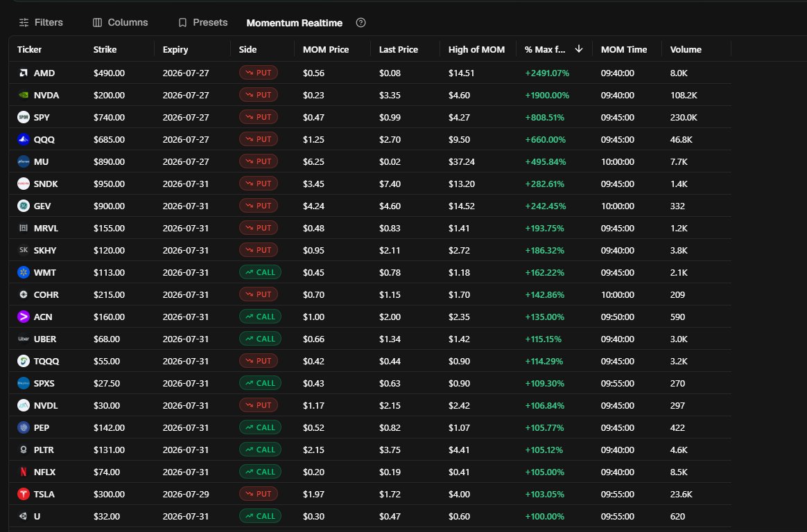This screenshot has width=807, height=532.
Task: Click the MU ticker logo icon
Action: click(x=23, y=161)
